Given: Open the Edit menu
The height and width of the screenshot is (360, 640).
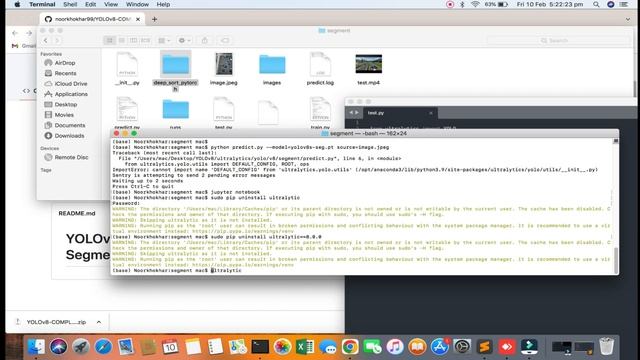Looking at the screenshot, I should (90, 4).
